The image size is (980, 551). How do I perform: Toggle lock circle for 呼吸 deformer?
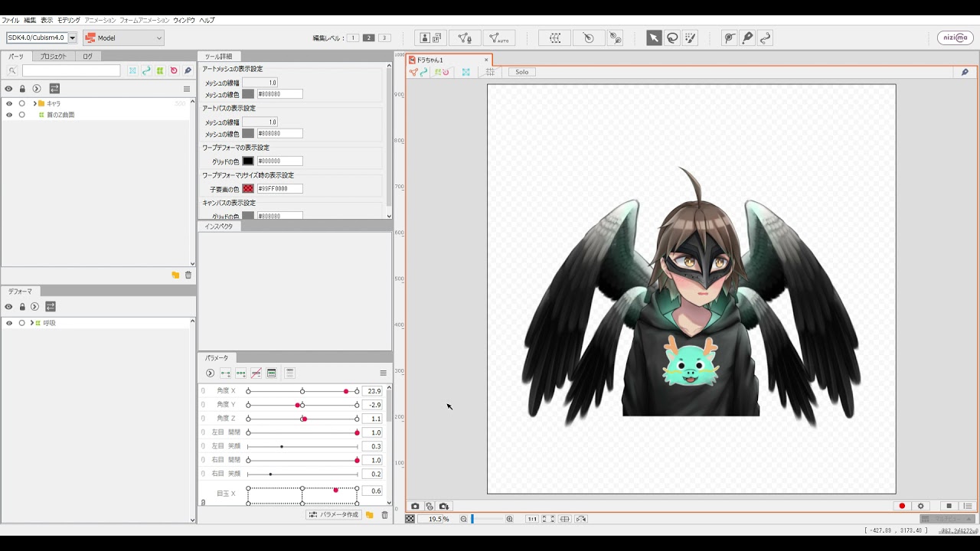(x=22, y=323)
